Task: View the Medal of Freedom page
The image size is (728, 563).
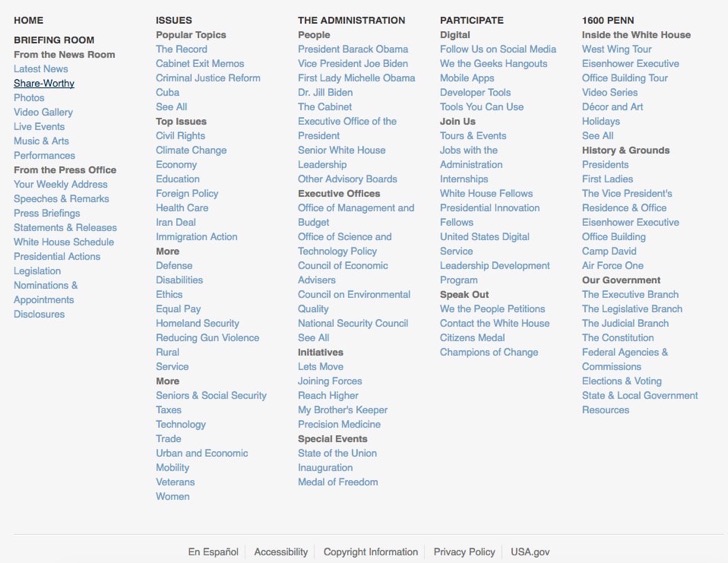Action: pyautogui.click(x=338, y=482)
